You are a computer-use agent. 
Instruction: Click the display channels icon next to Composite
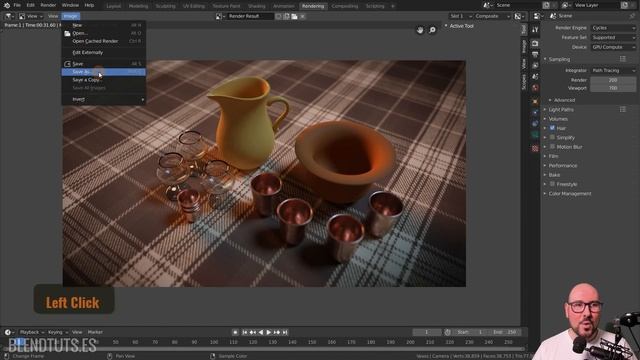click(x=519, y=16)
